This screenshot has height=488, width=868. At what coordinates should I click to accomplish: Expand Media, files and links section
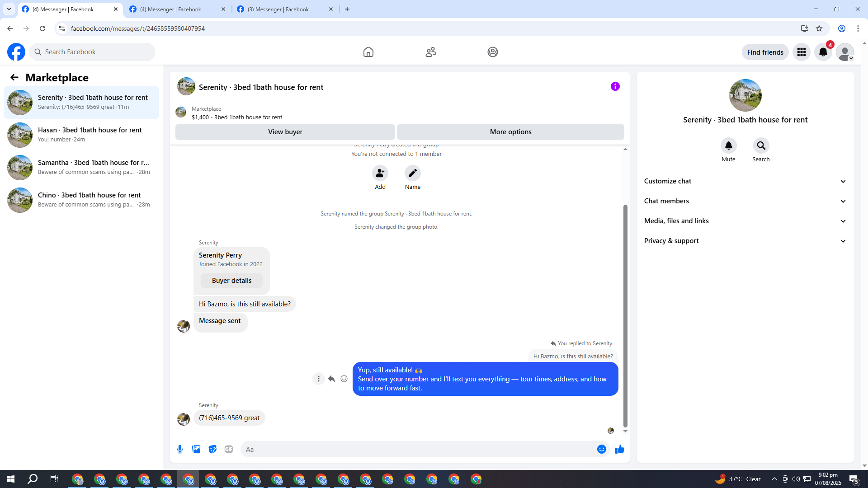pos(745,221)
